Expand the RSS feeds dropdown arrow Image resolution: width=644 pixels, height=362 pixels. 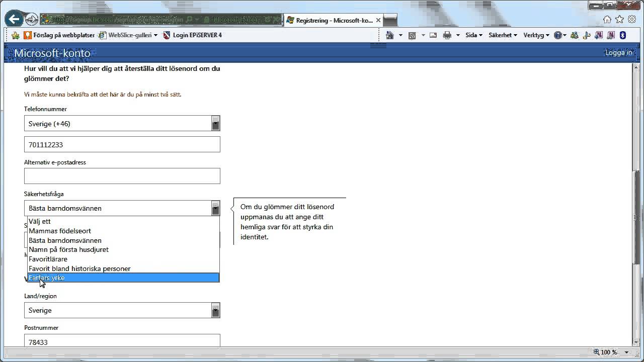coord(423,35)
